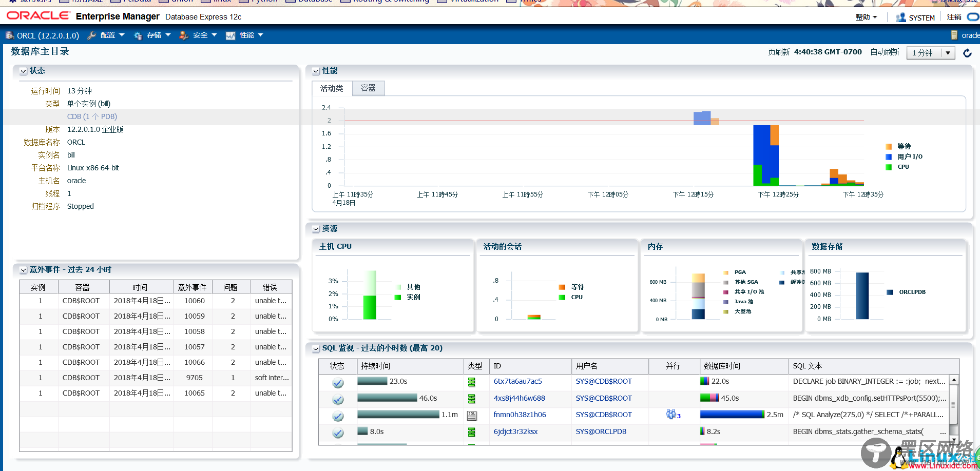Click status checkmark icon for 6tx7ta6au7ac5
Image resolution: width=980 pixels, height=471 pixels.
[x=338, y=383]
